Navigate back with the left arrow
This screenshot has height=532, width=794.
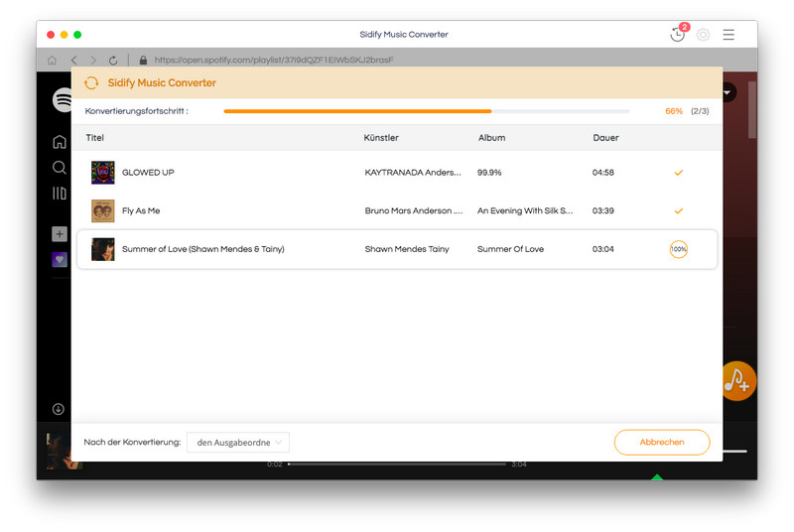[73, 61]
